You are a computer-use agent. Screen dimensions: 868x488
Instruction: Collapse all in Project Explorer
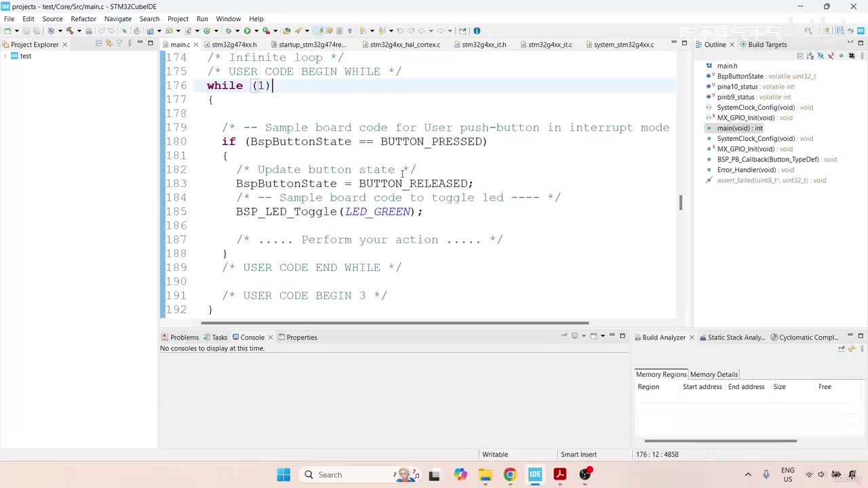[x=98, y=43]
